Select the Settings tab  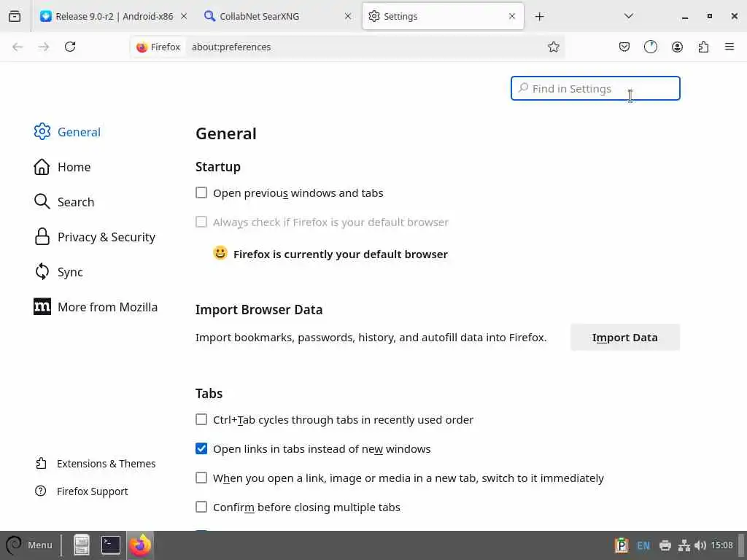coord(443,16)
